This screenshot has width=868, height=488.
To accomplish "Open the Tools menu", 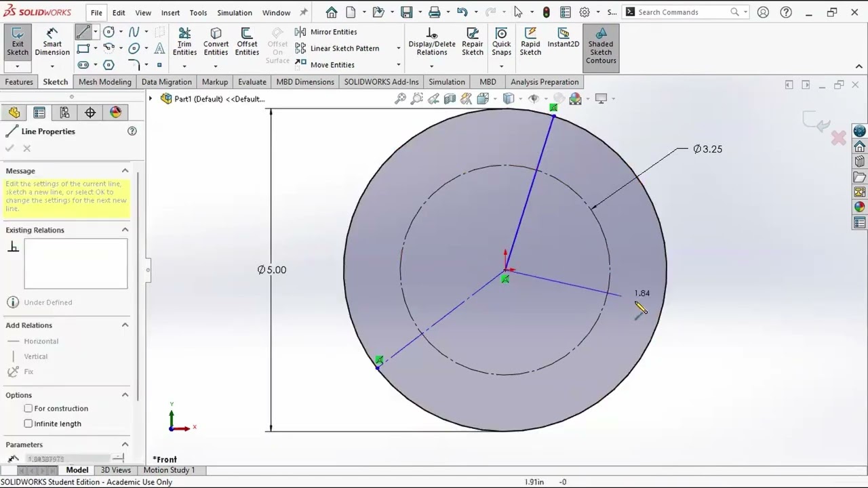I will click(x=198, y=12).
